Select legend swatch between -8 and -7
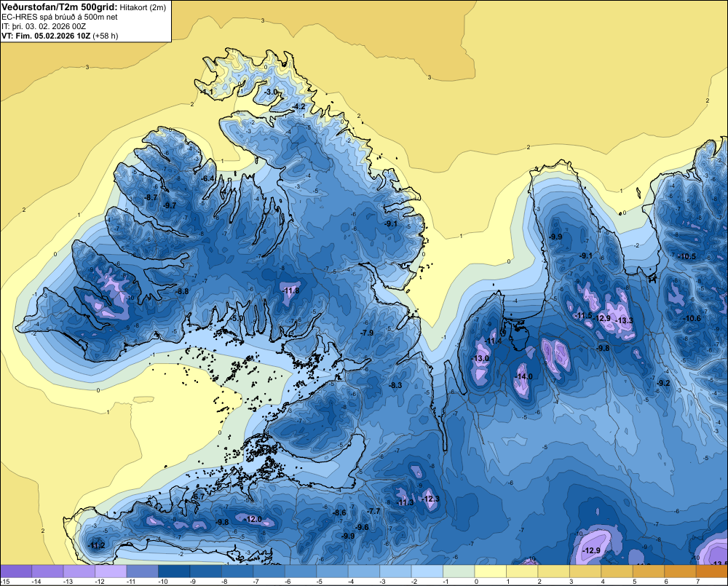Screen dimensions: 728x586 tap(237, 571)
